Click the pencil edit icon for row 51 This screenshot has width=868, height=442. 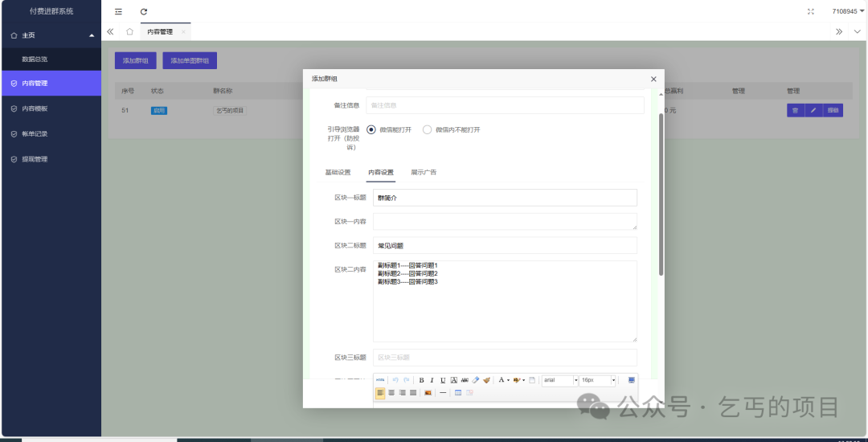[x=813, y=111]
